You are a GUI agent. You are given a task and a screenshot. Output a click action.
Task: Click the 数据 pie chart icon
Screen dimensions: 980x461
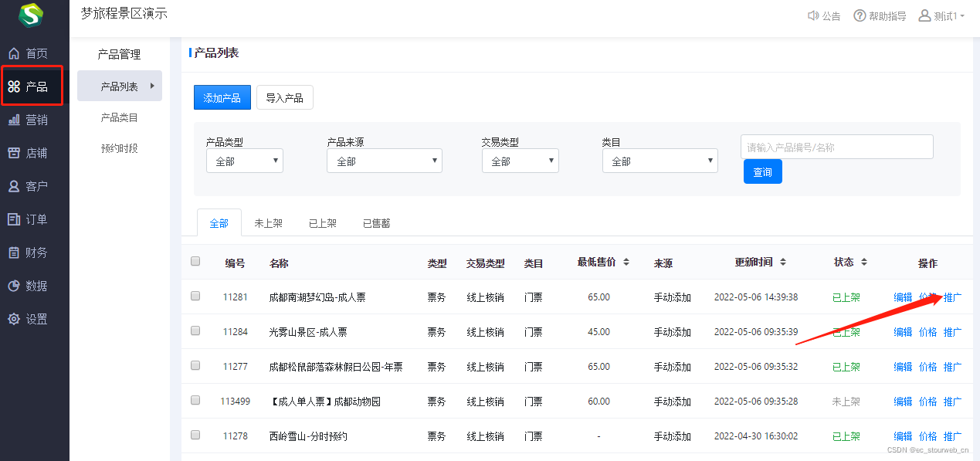(x=14, y=286)
